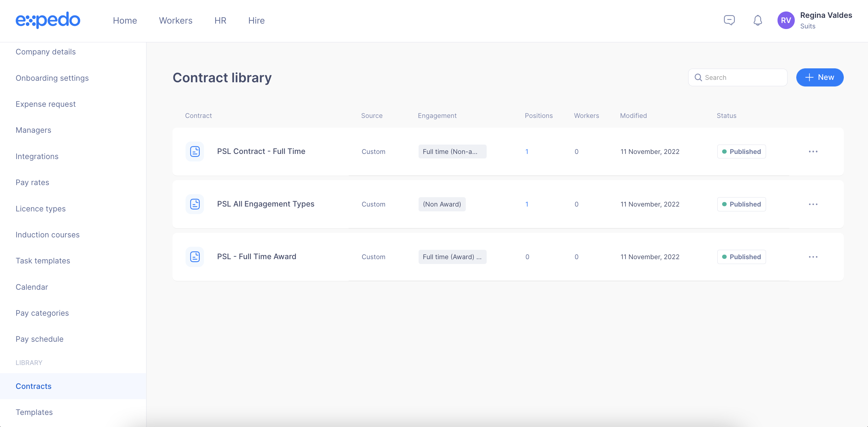Open the HR menu
This screenshot has height=427, width=868.
click(x=220, y=21)
